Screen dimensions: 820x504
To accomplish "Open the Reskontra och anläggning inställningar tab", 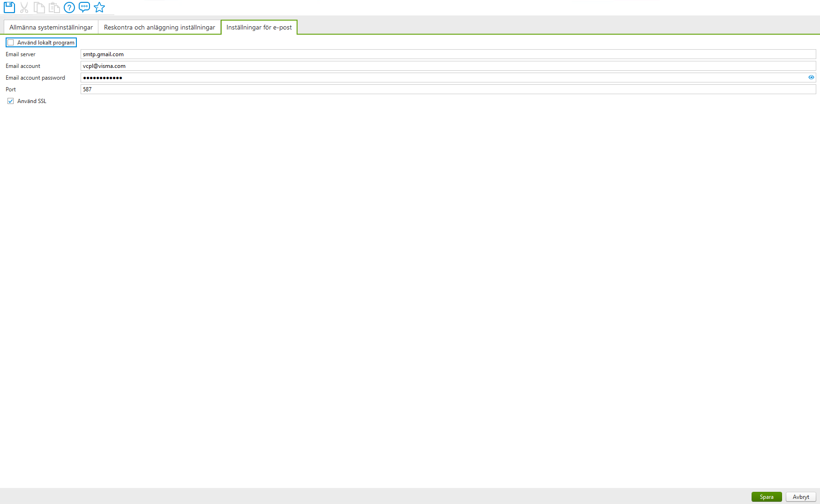I will click(160, 27).
